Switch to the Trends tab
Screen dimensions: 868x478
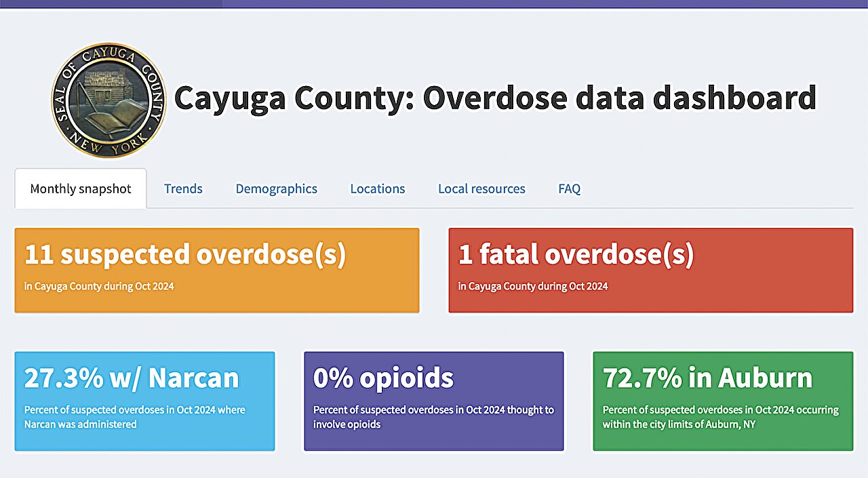click(183, 188)
